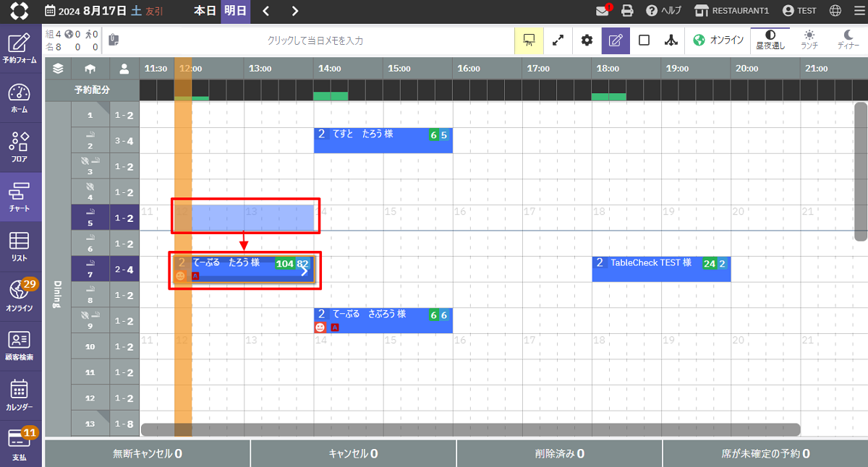Click the daily memo clipboard icon
Screen dimensions: 868x467
(x=114, y=40)
